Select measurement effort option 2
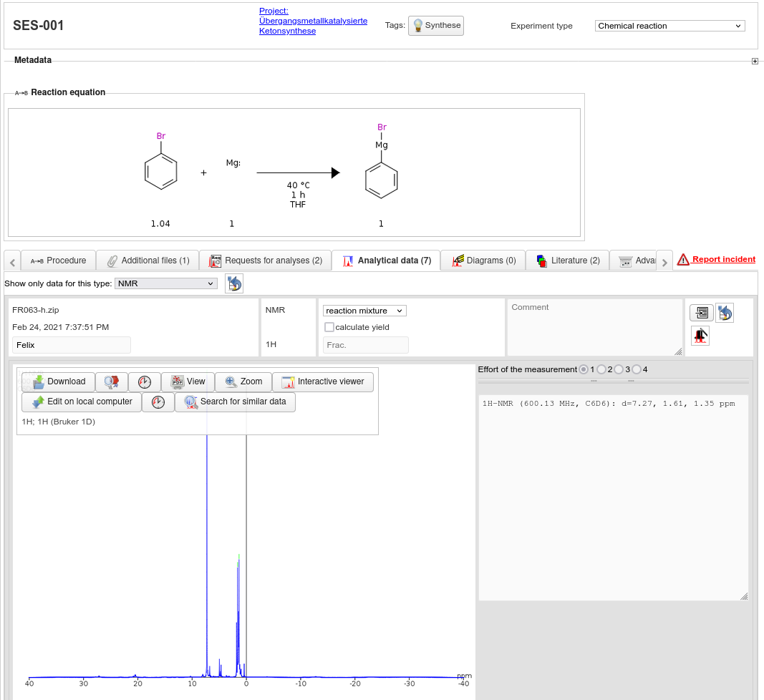The height and width of the screenshot is (700, 764). pos(601,369)
